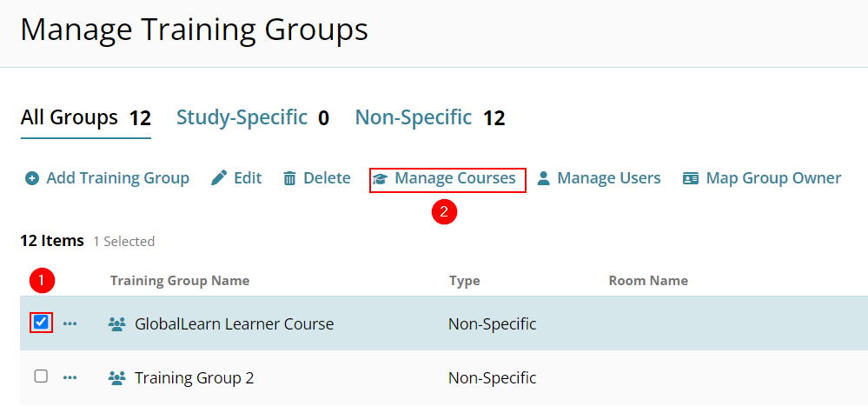The height and width of the screenshot is (413, 868).
Task: Sort by Training Group Name column header
Action: (x=180, y=281)
